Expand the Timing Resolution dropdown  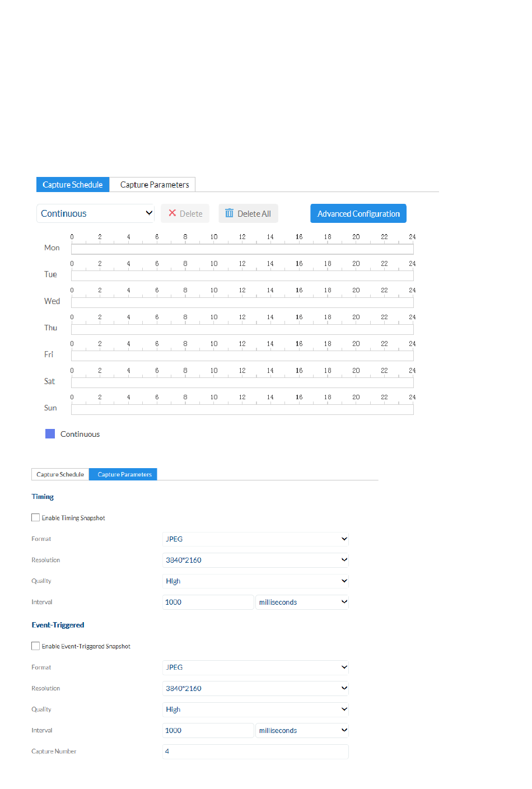click(x=255, y=560)
